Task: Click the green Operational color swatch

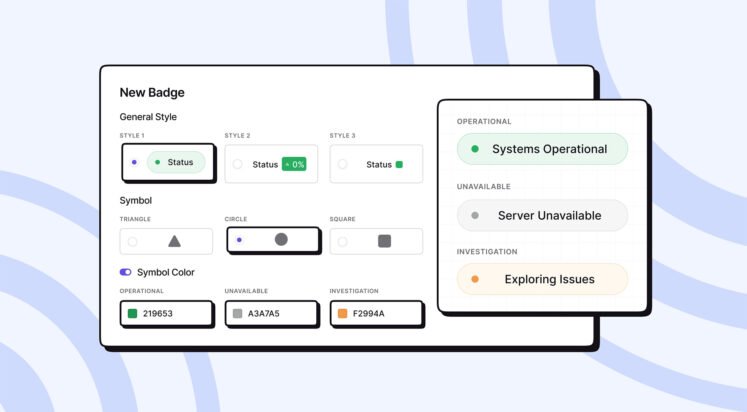Action: pos(132,313)
